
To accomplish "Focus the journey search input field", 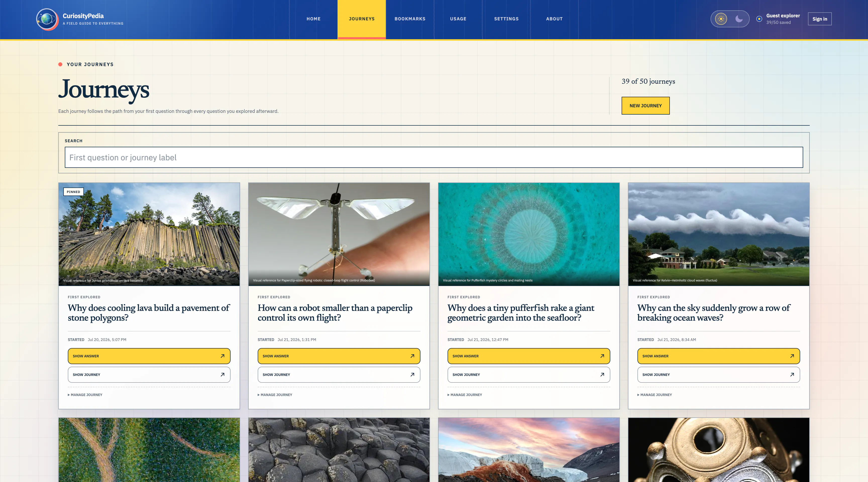I will [x=434, y=157].
